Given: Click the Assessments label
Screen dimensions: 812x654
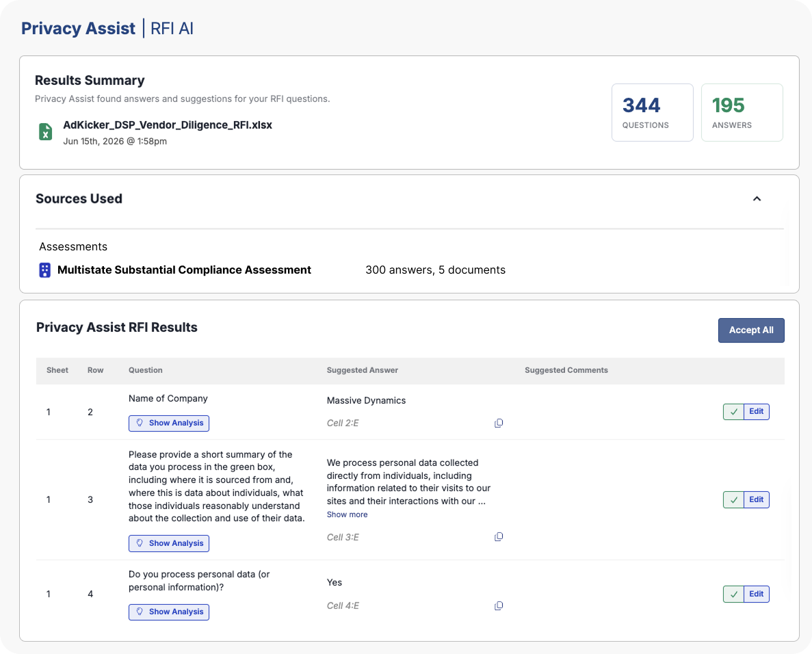Looking at the screenshot, I should click(x=73, y=246).
